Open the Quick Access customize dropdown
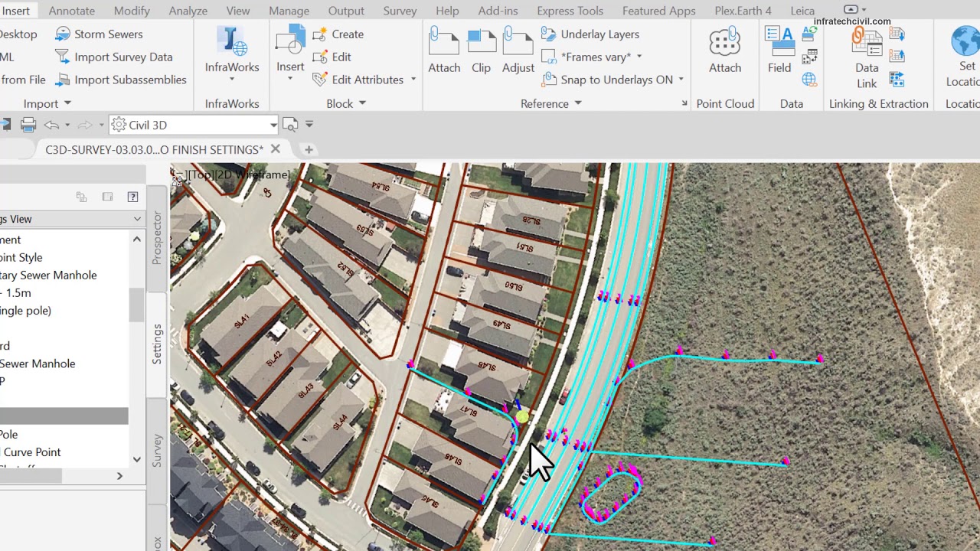 (309, 125)
